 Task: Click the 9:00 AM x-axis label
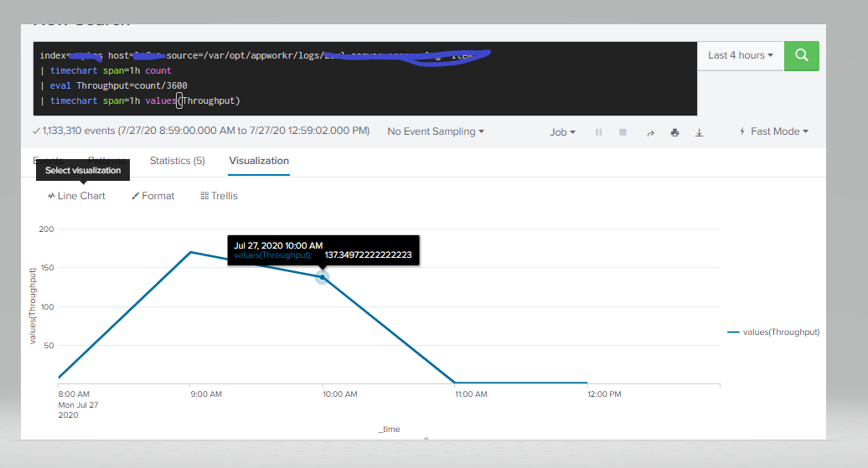[206, 394]
